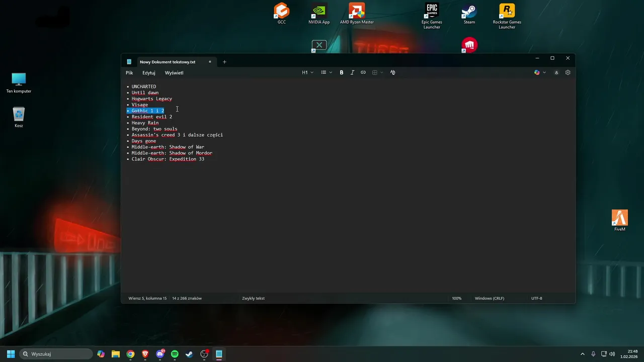Clear formatting with the toolbar icon
644x362 pixels.
point(393,72)
